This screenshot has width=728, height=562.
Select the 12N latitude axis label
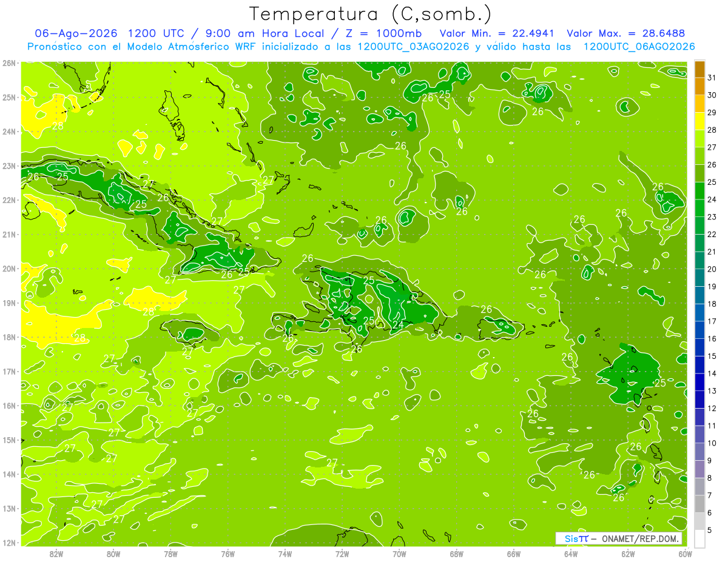click(8, 543)
